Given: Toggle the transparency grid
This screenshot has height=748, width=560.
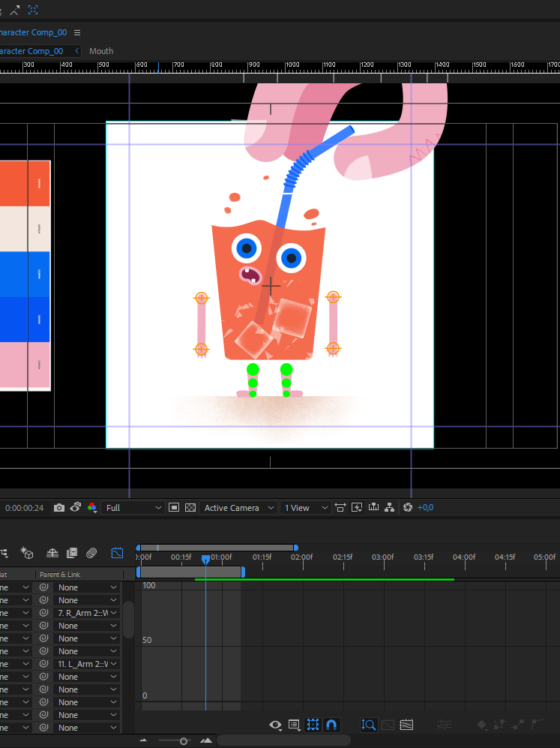Looking at the screenshot, I should click(x=190, y=508).
